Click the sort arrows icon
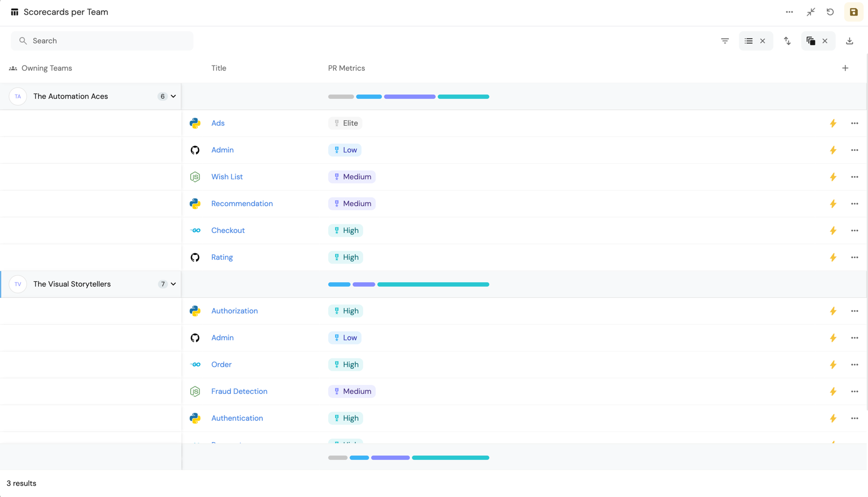This screenshot has height=497, width=868. (787, 41)
